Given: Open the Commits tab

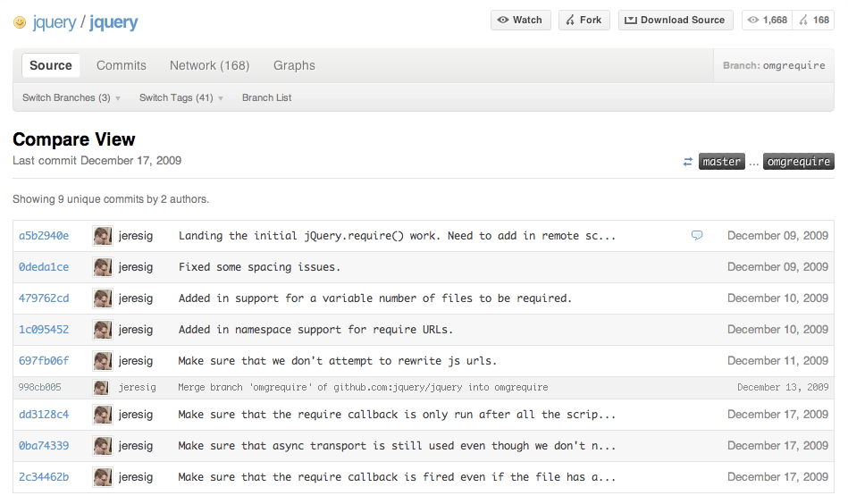Looking at the screenshot, I should pyautogui.click(x=122, y=65).
